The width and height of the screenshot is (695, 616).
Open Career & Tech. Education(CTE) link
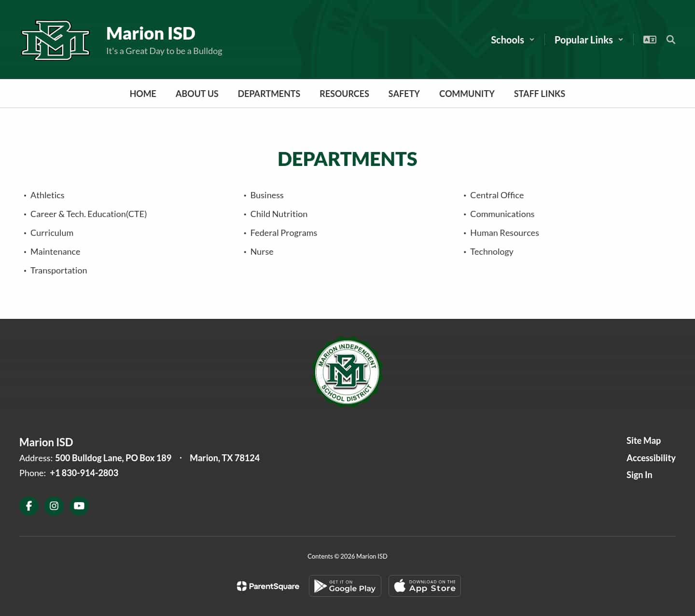89,214
